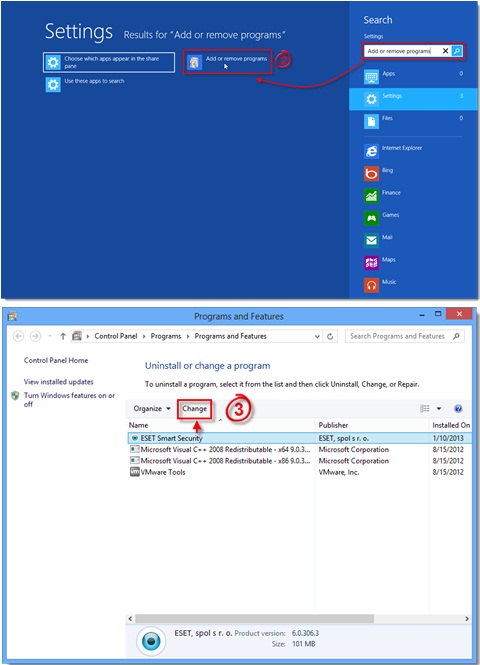The width and height of the screenshot is (480, 665).
Task: Select the Files search category
Action: (x=413, y=121)
